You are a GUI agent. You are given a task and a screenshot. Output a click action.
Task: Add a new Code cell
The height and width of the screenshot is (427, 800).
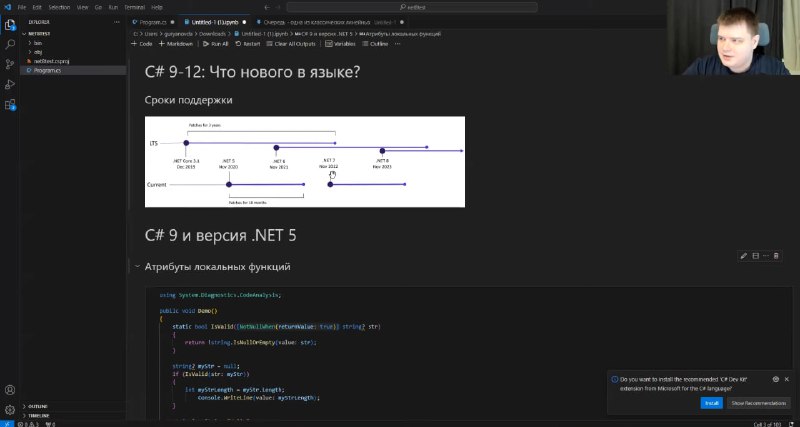point(142,44)
